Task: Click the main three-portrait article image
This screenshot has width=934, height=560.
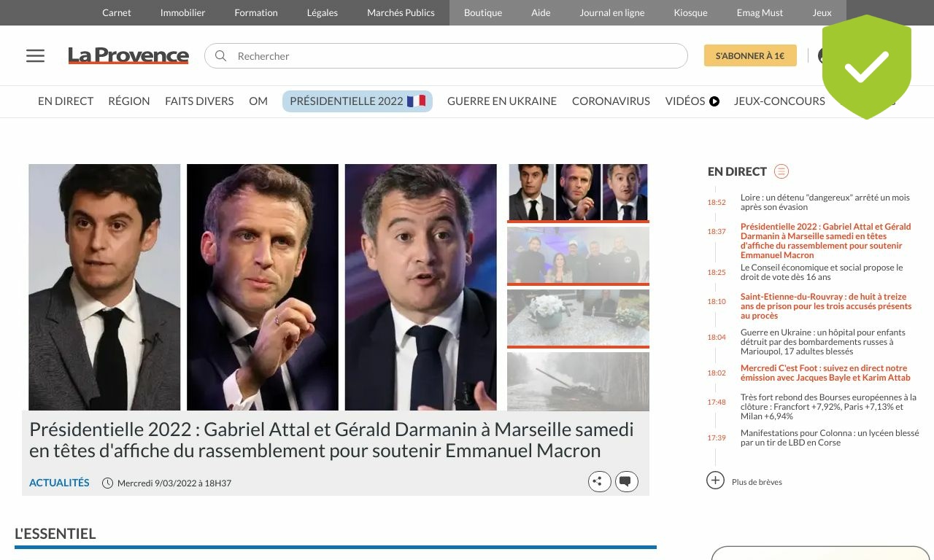Action: coord(263,287)
